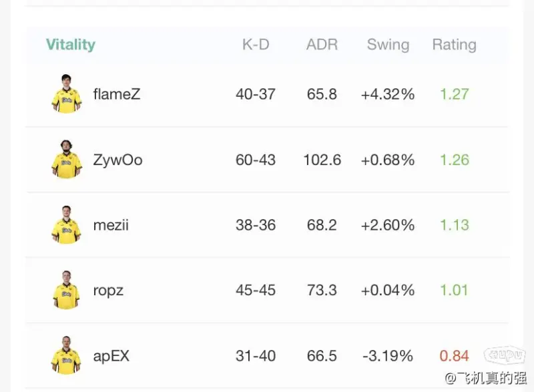The image size is (534, 392).
Task: Click ZywOo's 102.6 ADR value
Action: click(x=322, y=160)
